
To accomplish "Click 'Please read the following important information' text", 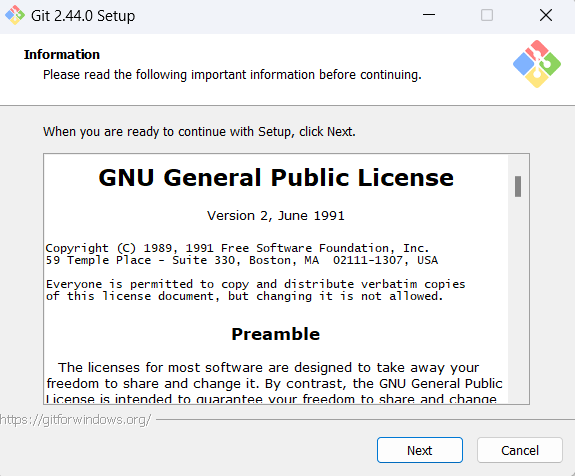I will pos(232,75).
